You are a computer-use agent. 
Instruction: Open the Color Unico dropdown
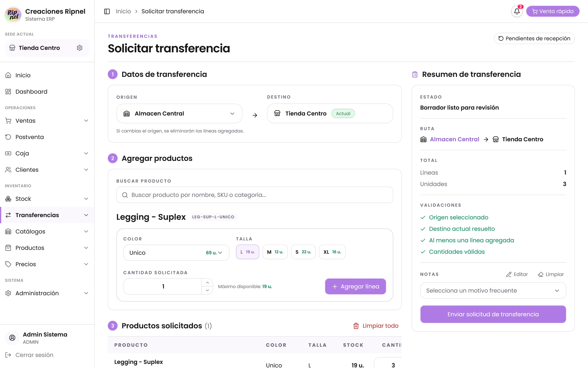point(176,253)
